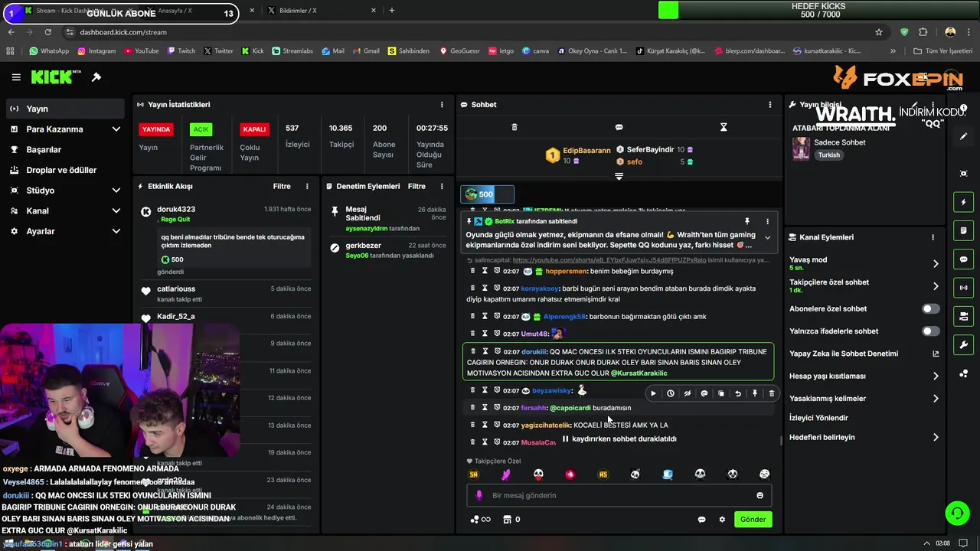The height and width of the screenshot is (551, 980).
Task: Open Hedefleri belirleyin arrow
Action: pyautogui.click(x=936, y=438)
